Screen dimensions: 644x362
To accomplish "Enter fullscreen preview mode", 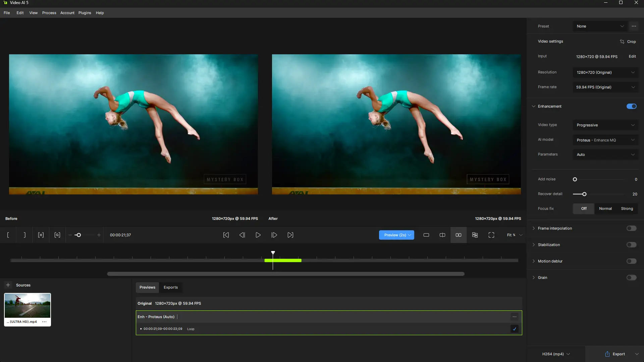I will tap(491, 235).
